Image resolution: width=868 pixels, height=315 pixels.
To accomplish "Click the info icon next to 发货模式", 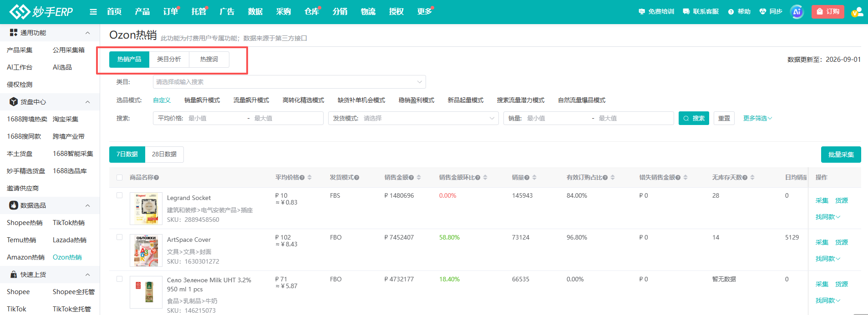I will pos(357,178).
